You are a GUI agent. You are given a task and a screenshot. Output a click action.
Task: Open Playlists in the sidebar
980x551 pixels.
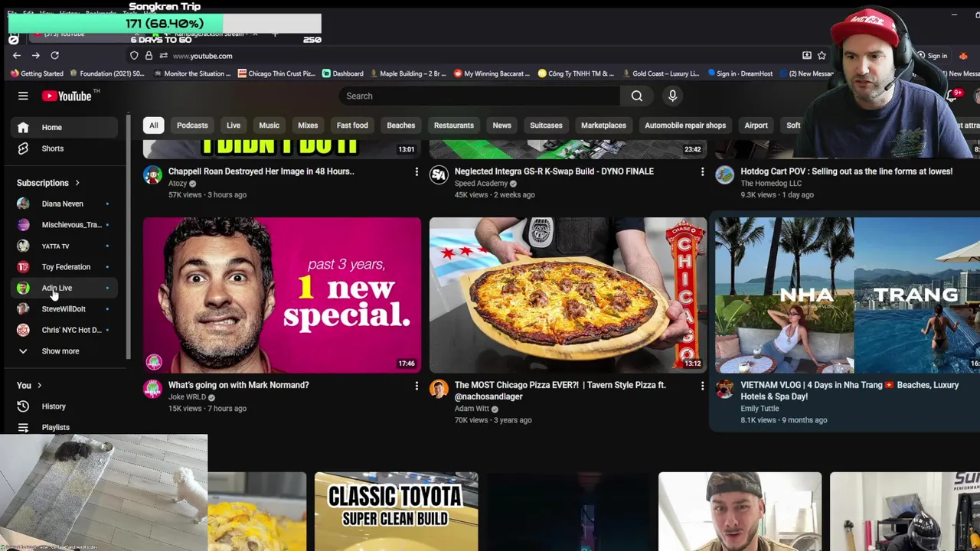point(65,427)
